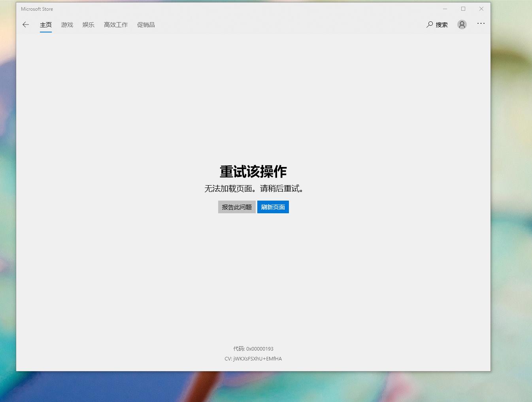The image size is (532, 402).
Task: Click the 重试该操作 heading
Action: [253, 171]
